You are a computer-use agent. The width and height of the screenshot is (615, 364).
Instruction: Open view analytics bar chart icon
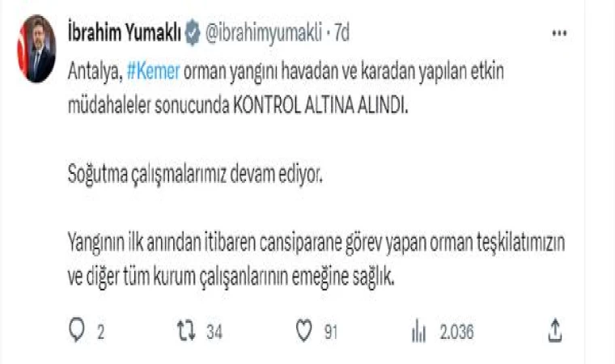pyautogui.click(x=418, y=331)
